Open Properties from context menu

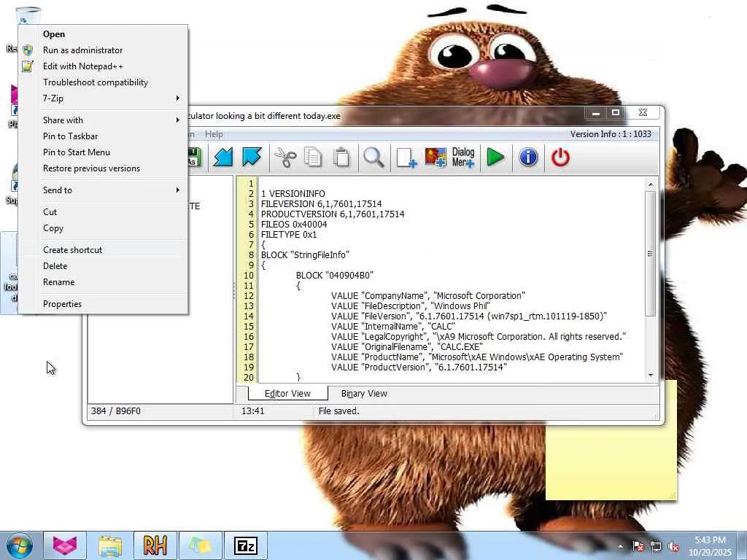point(104,304)
